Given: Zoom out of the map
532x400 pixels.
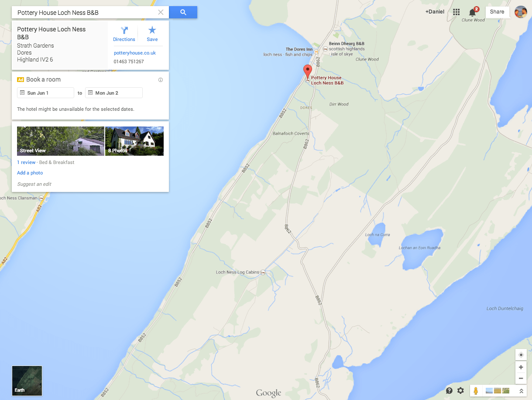Looking at the screenshot, I should coord(521,378).
